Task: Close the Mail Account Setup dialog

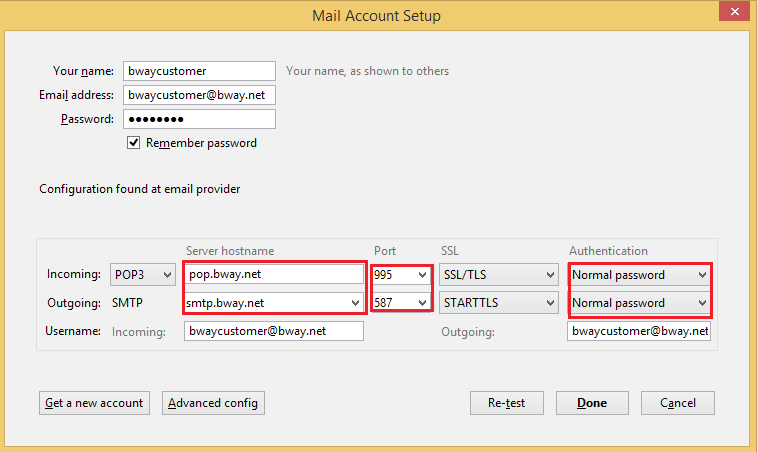Action: coord(734,12)
